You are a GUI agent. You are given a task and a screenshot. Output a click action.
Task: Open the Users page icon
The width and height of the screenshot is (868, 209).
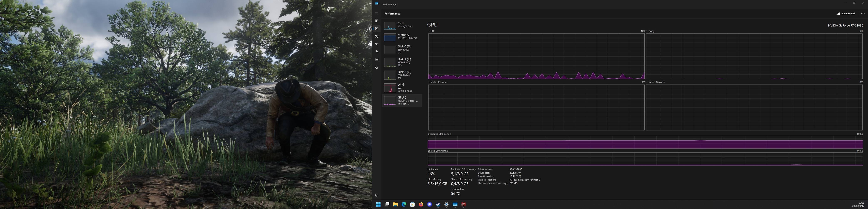(376, 52)
